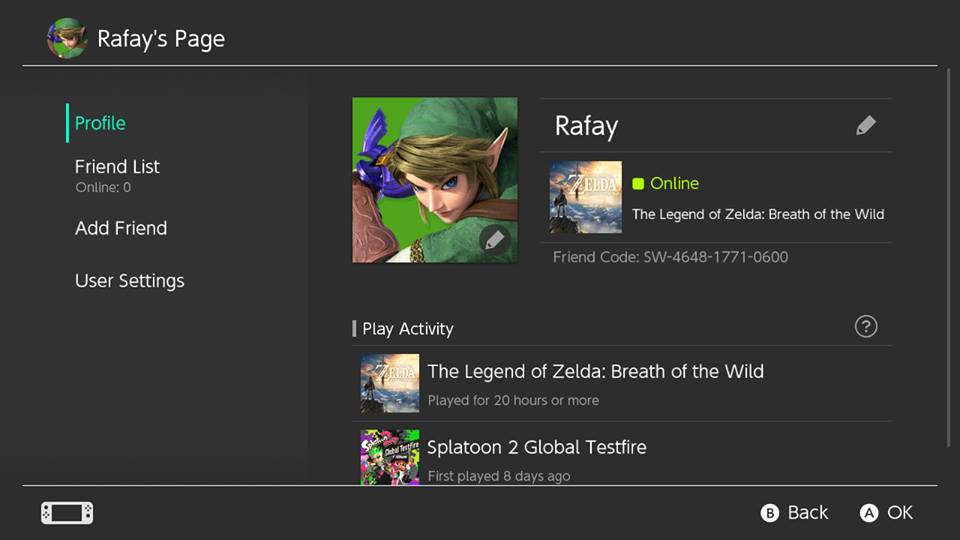Image resolution: width=960 pixels, height=540 pixels.
Task: Click the Splatoon 2 Global Testfire game thumbnail
Action: click(x=390, y=457)
